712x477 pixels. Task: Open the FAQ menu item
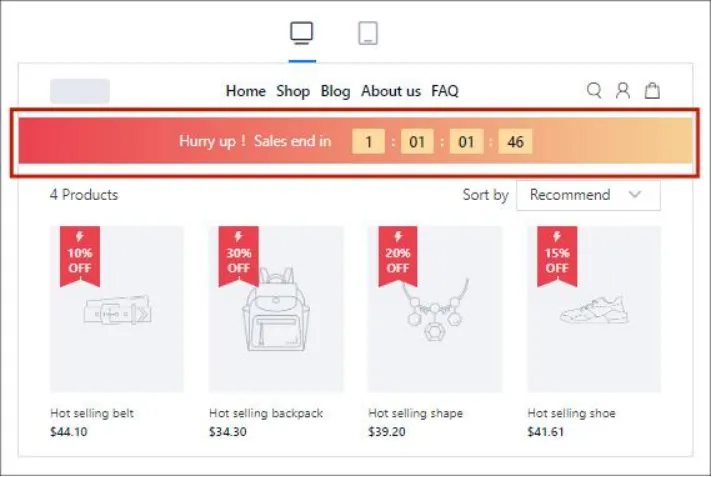[x=445, y=91]
